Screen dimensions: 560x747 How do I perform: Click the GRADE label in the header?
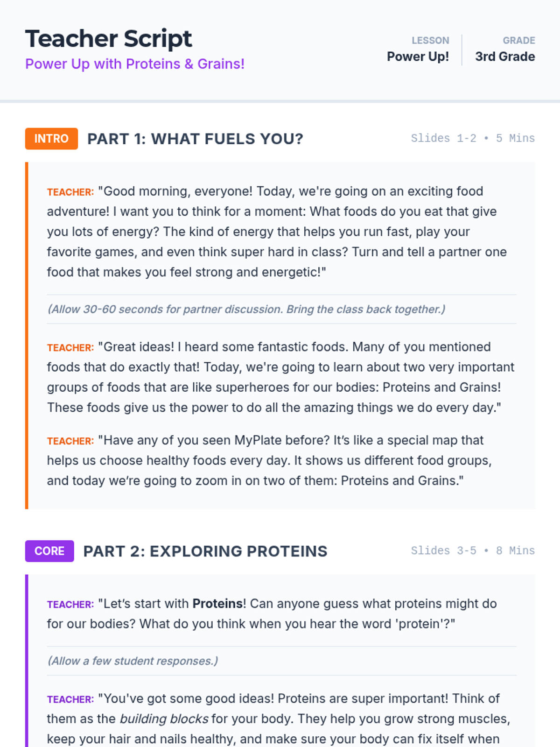click(519, 41)
